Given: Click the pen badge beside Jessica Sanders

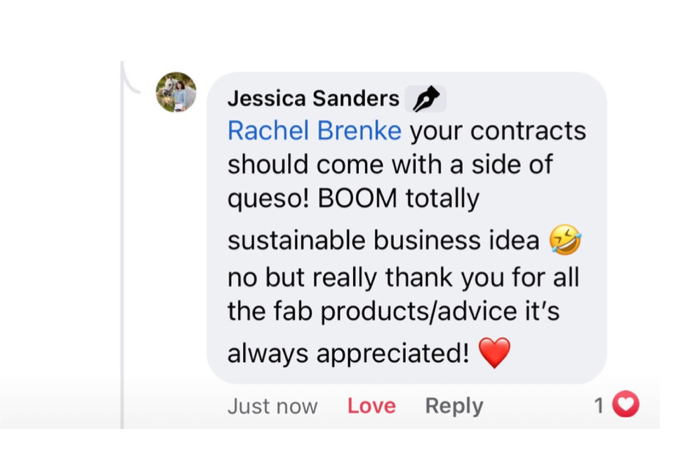Looking at the screenshot, I should coord(427,98).
